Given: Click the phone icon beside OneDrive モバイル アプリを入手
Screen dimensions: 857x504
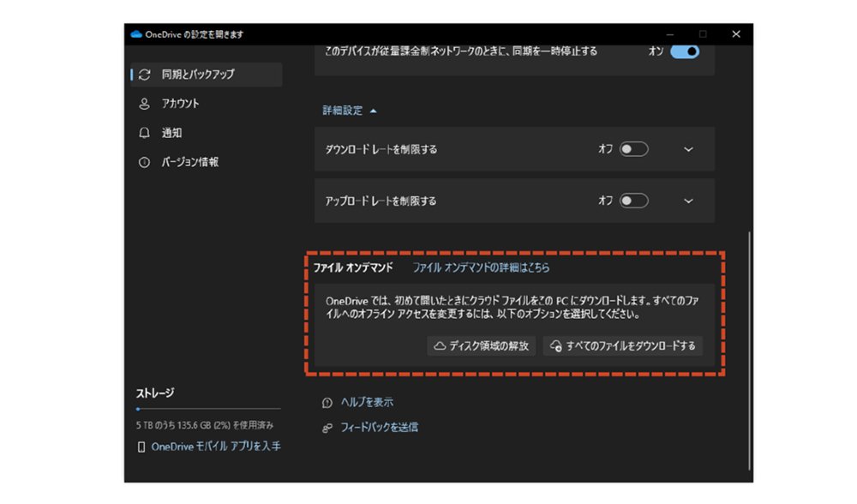Looking at the screenshot, I should click(x=141, y=447).
